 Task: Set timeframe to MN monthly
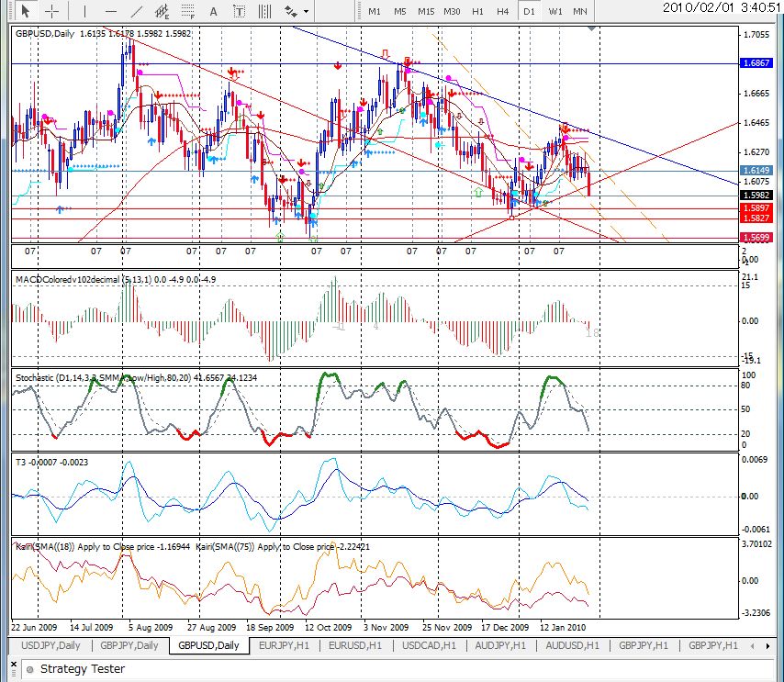pos(580,11)
